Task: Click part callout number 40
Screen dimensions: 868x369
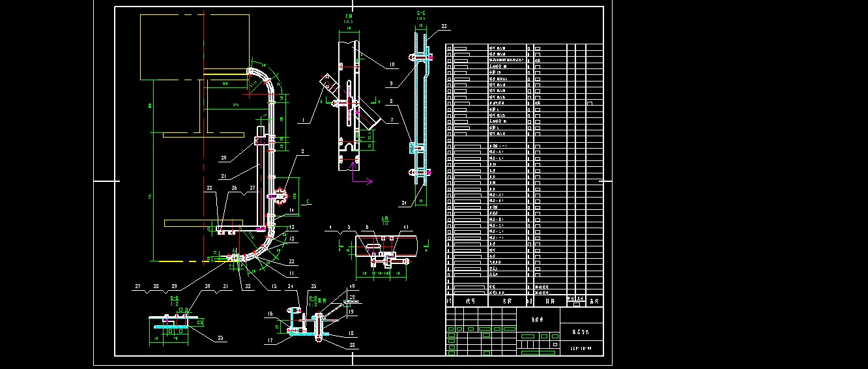Action: [353, 286]
